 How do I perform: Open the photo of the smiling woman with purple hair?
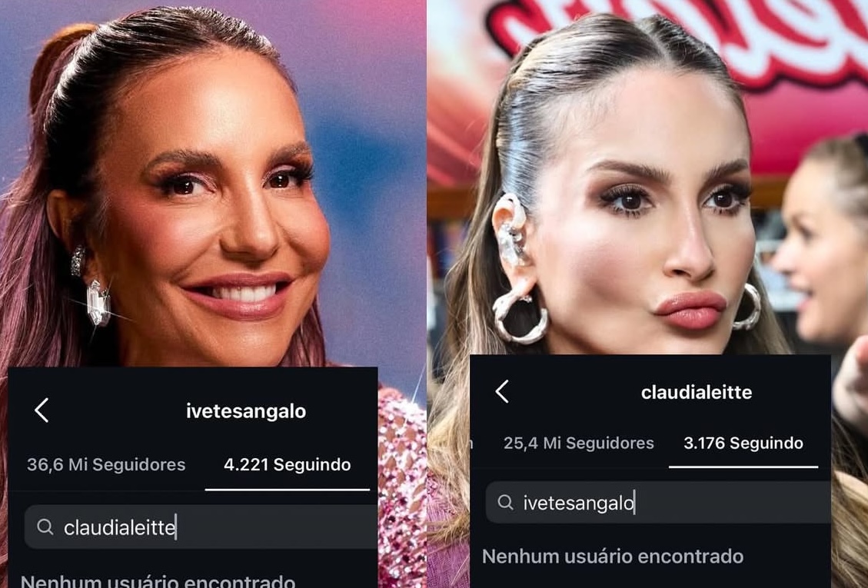[213, 183]
